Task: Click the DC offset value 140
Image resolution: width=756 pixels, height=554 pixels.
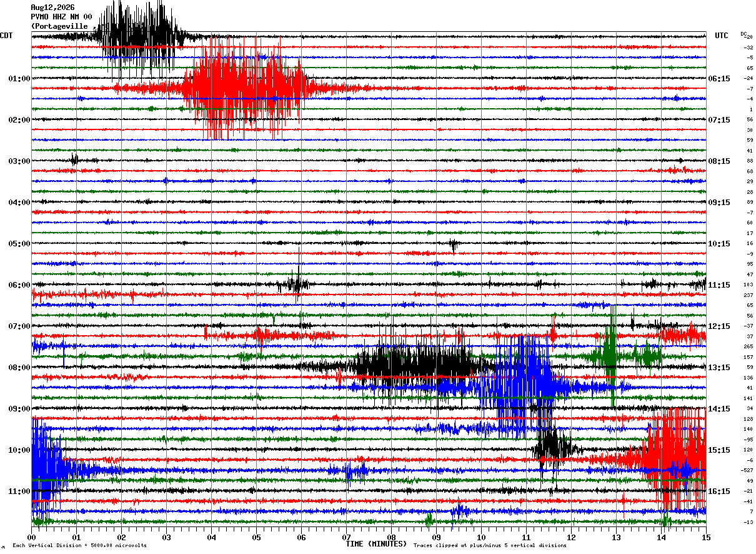Action: click(749, 429)
